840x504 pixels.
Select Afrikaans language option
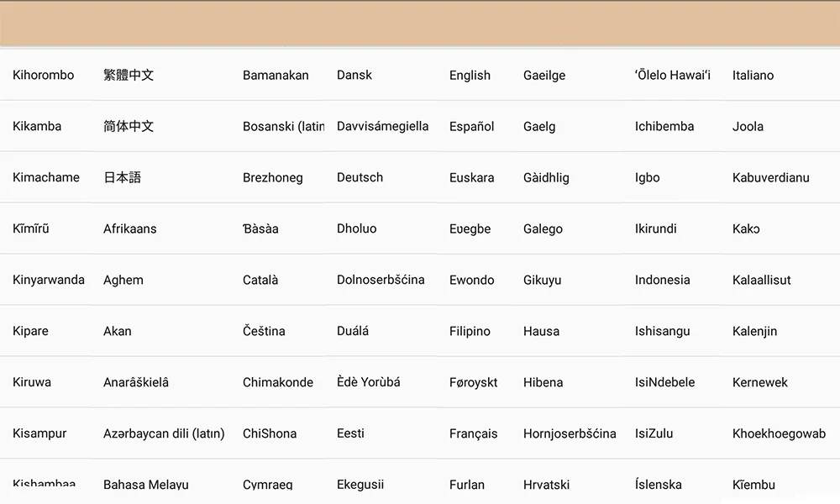[129, 228]
